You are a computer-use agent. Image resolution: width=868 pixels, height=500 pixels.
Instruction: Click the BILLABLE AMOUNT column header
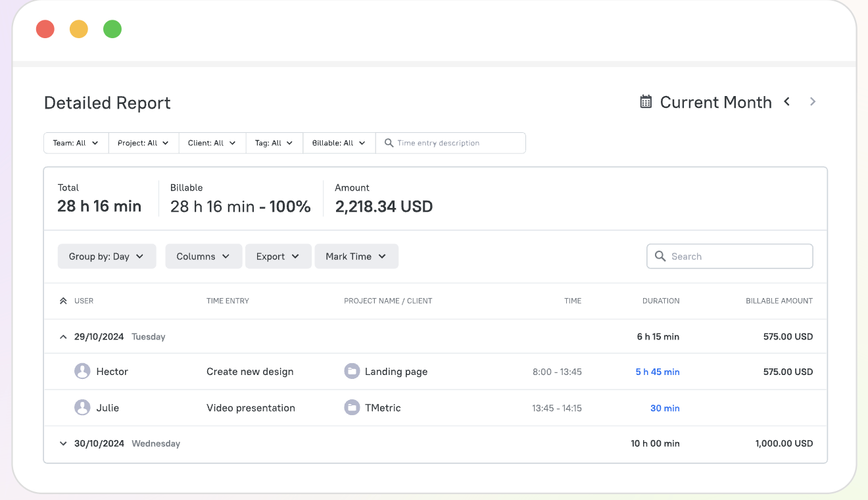[779, 301]
